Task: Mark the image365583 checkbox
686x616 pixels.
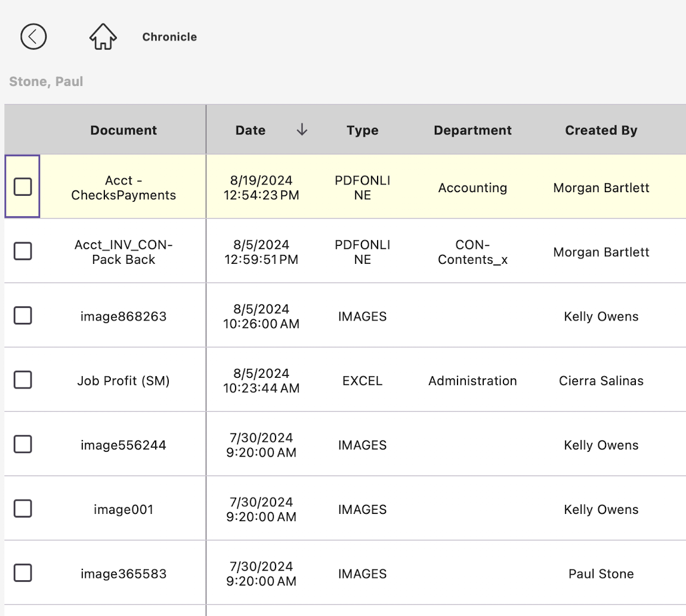Action: click(23, 574)
